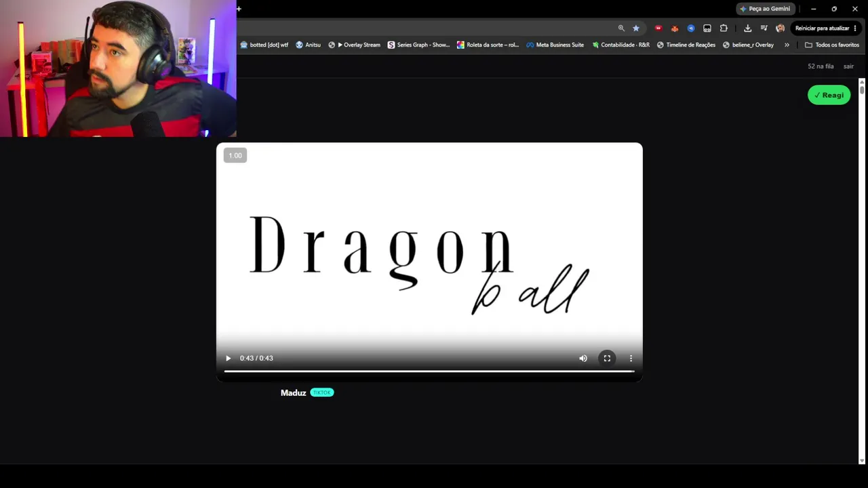Open the Overlay Stream bookmark
The width and height of the screenshot is (868, 488).
pos(354,45)
